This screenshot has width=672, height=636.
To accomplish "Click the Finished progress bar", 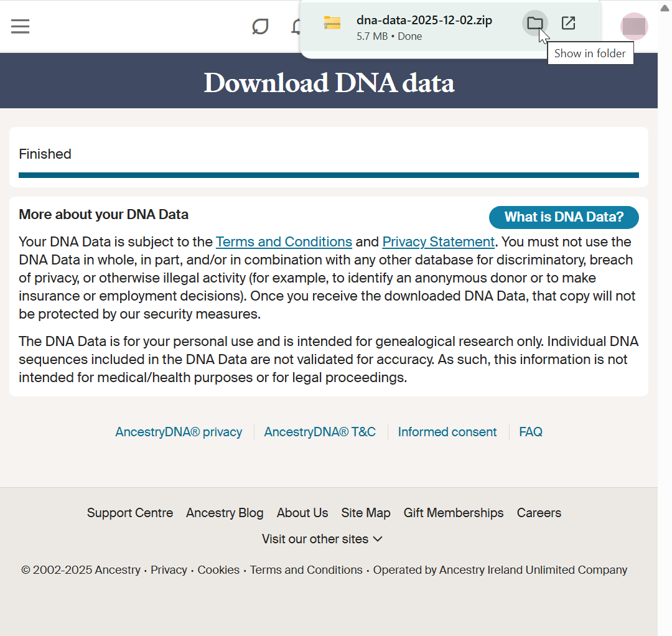I will (x=329, y=175).
